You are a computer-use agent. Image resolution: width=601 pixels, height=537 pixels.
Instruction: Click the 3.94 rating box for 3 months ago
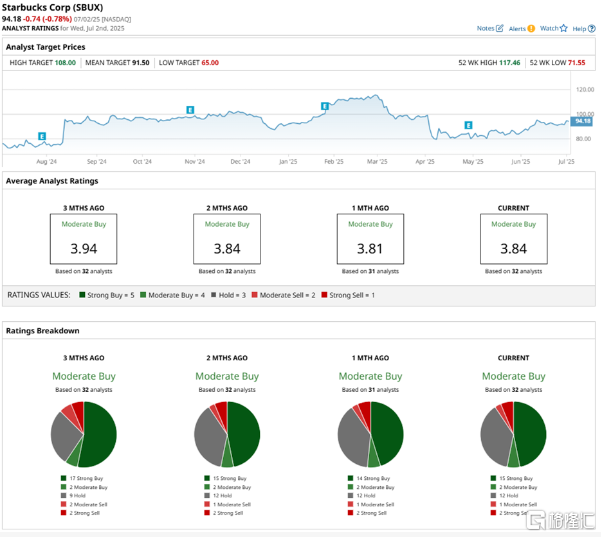(84, 239)
